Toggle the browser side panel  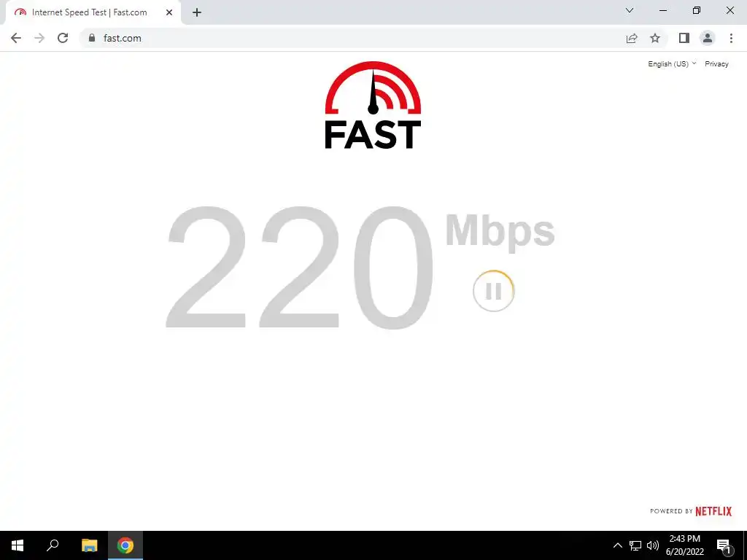click(x=684, y=38)
